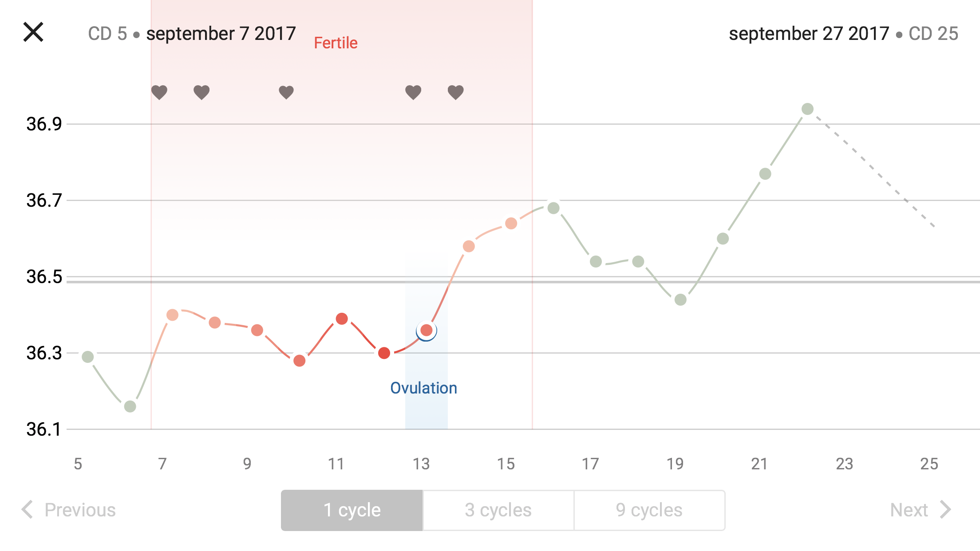Select the circled ovulation point on day 13
This screenshot has width=980, height=551.
click(x=427, y=331)
